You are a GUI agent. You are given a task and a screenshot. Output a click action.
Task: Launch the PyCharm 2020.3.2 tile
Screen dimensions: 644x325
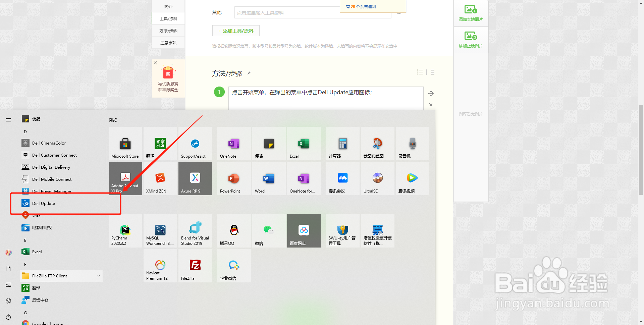[125, 231]
